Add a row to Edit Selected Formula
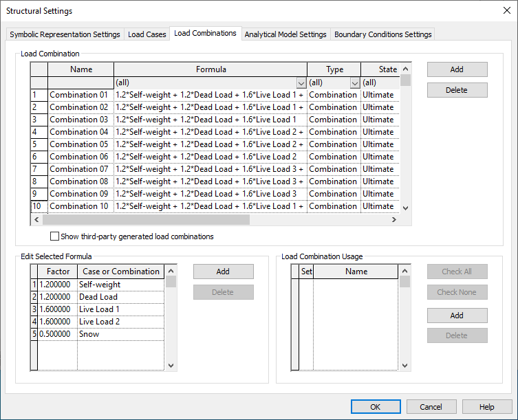Viewport: 518px width, 420px height. 223,272
